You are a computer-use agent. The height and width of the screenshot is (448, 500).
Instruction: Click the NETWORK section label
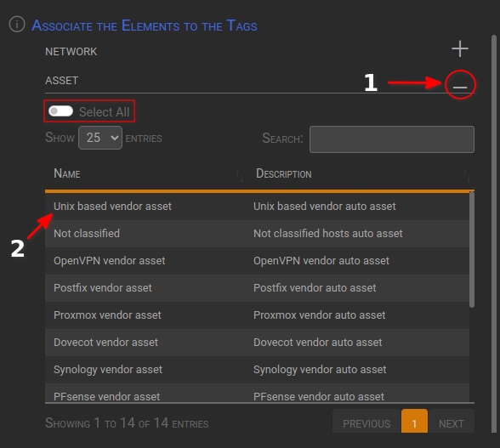pos(71,52)
